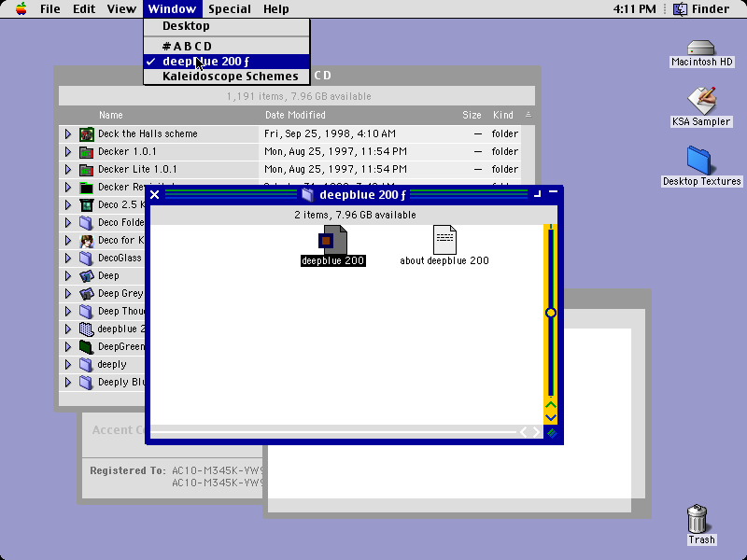Click the Deco Folde row folder icon
747x560 pixels.
tap(86, 223)
